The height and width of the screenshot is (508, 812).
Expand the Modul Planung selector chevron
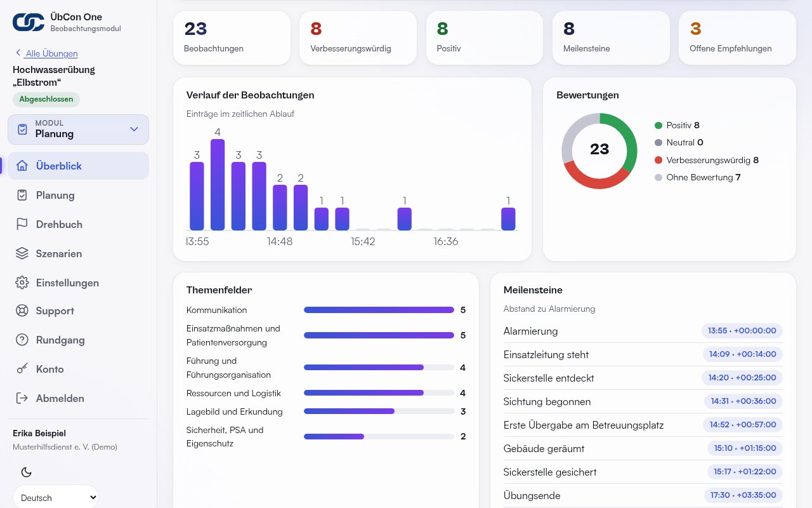click(x=134, y=129)
